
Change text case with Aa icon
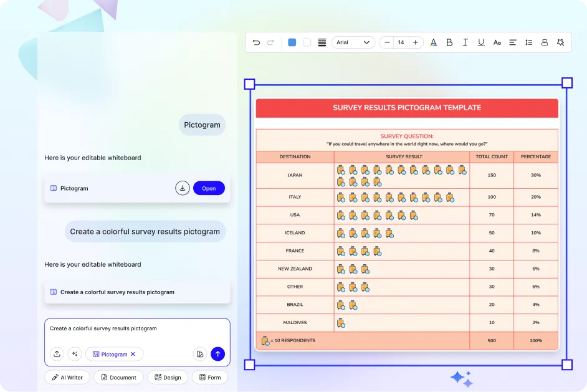(x=497, y=42)
